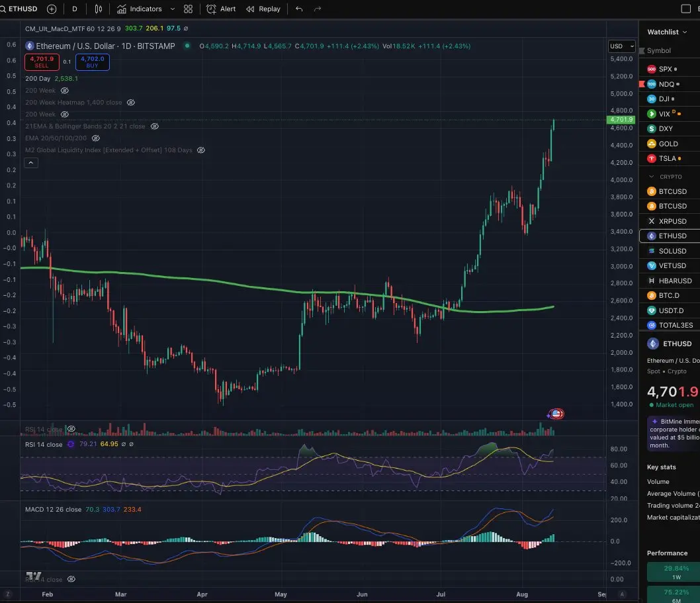Select the first BTCUSD watchlist row
700x603 pixels.
(670, 191)
